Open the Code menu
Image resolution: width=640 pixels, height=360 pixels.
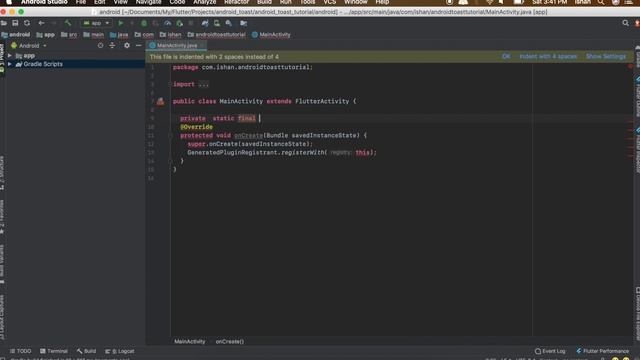pyautogui.click(x=177, y=2)
